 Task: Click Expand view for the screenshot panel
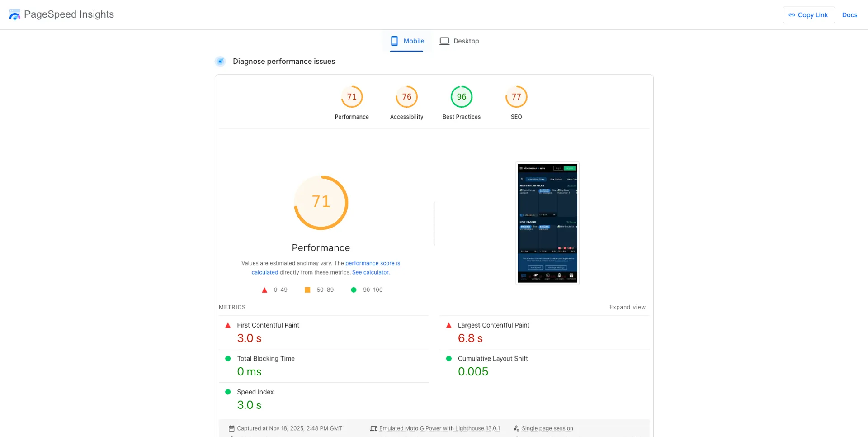point(627,307)
